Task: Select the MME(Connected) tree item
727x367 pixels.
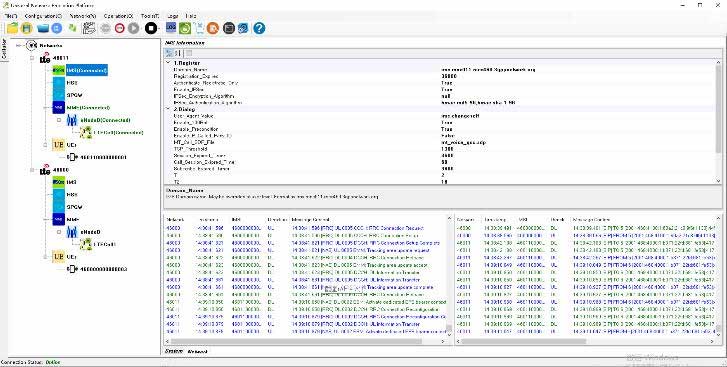Action: click(x=88, y=108)
